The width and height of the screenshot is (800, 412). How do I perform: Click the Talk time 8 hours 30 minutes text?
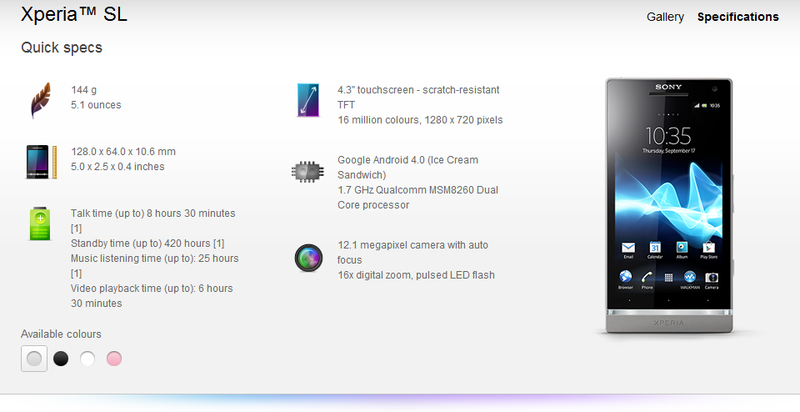[153, 220]
